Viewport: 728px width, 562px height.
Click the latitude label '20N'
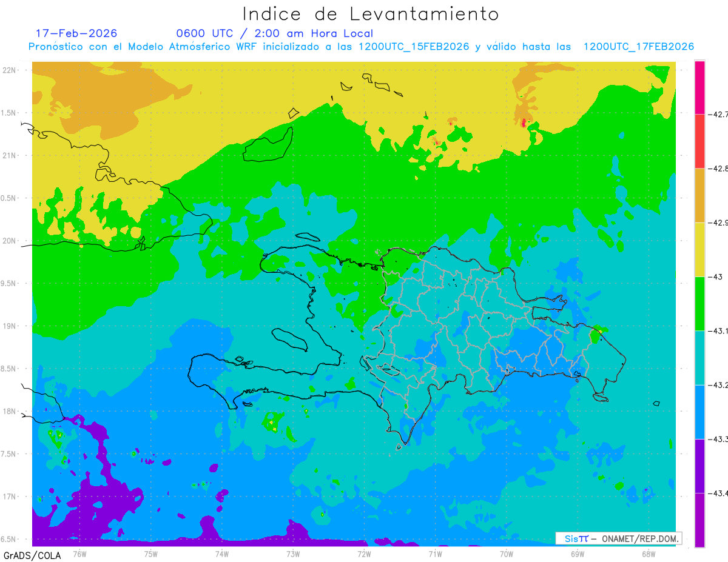pyautogui.click(x=10, y=241)
